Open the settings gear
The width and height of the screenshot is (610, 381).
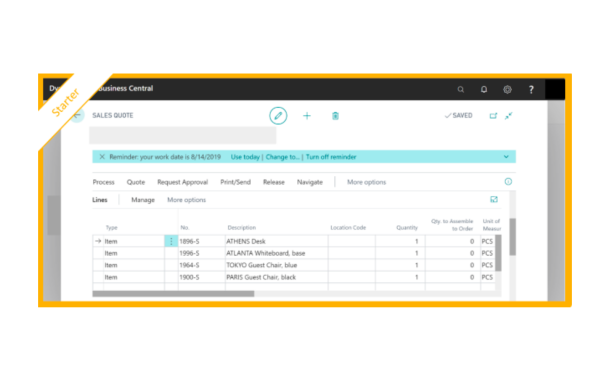pos(507,90)
